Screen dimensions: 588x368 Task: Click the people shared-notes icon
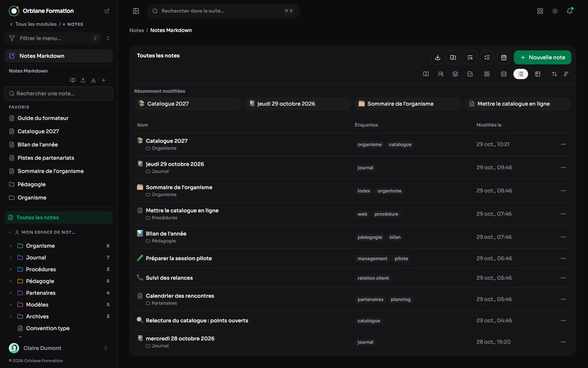point(441,74)
